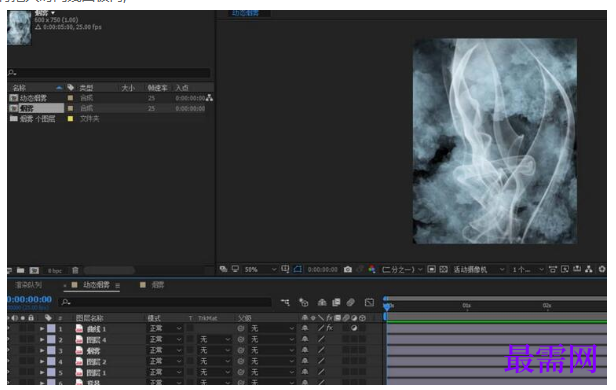This screenshot has height=390, width=616.
Task: Enable the motion blur icon in the timeline
Action: [x=350, y=302]
